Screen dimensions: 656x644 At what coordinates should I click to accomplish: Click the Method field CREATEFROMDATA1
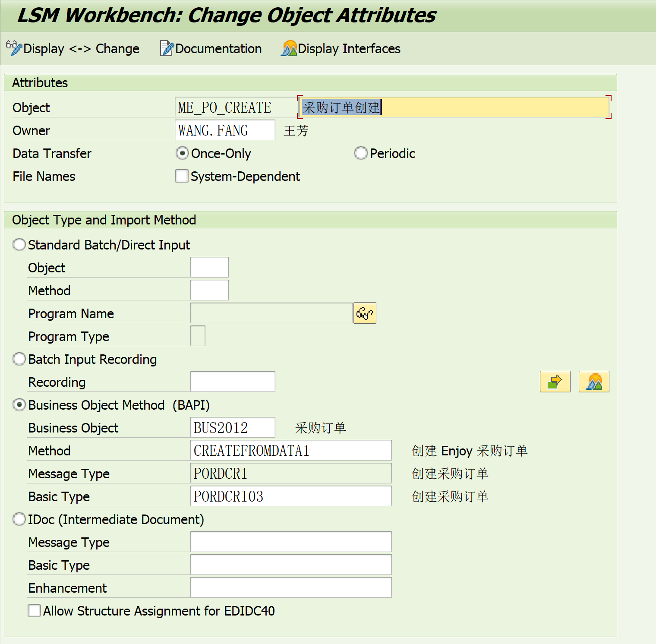pos(291,450)
